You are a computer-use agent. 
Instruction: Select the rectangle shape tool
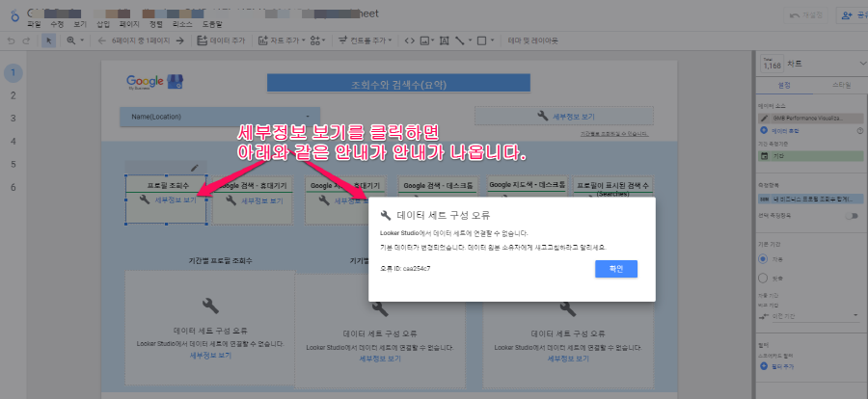(481, 40)
